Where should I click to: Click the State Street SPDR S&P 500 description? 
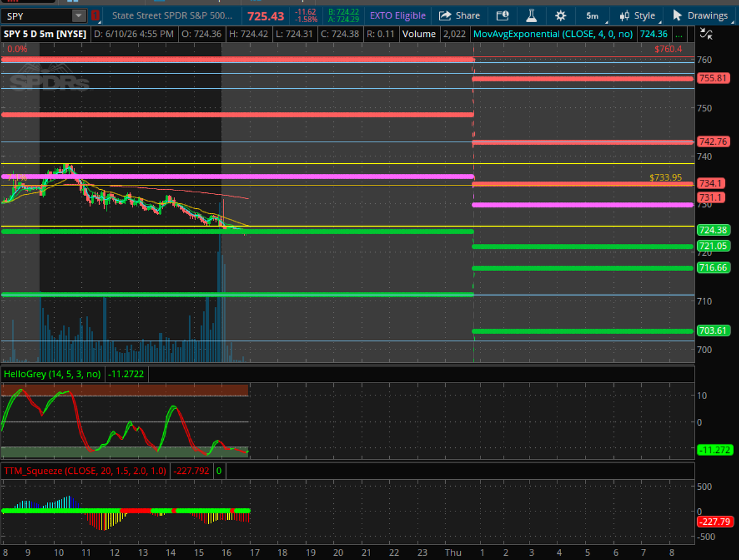[173, 15]
